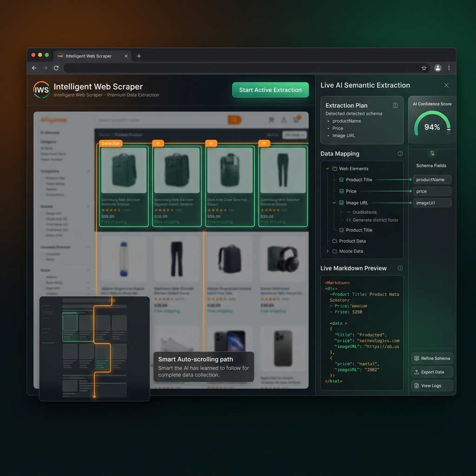The height and width of the screenshot is (476, 476).
Task: Click the productName schema field
Action: click(432, 180)
